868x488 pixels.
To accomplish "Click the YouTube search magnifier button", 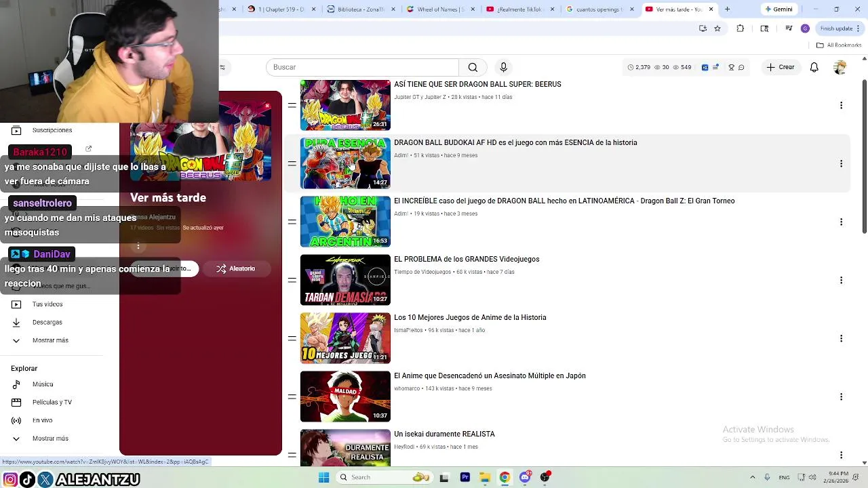I will coord(473,67).
